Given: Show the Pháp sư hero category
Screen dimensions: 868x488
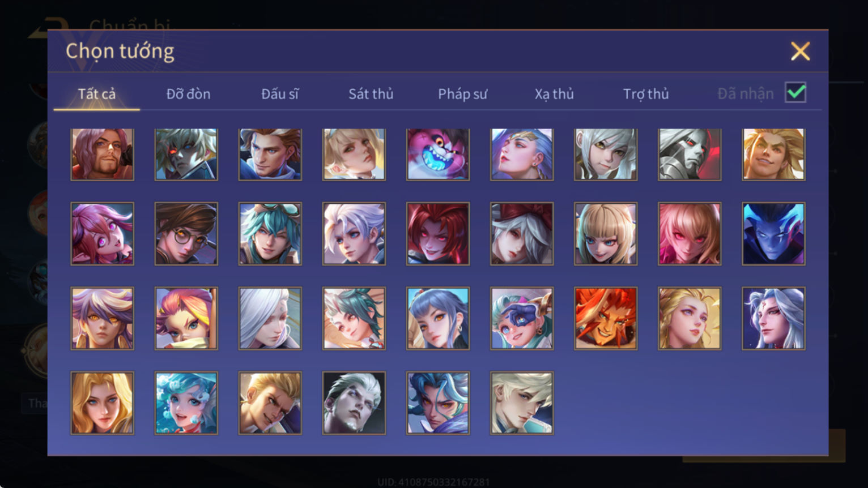Looking at the screenshot, I should 462,94.
